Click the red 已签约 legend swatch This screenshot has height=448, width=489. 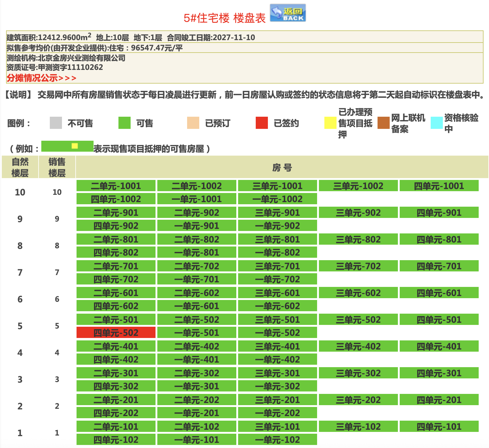click(x=262, y=123)
